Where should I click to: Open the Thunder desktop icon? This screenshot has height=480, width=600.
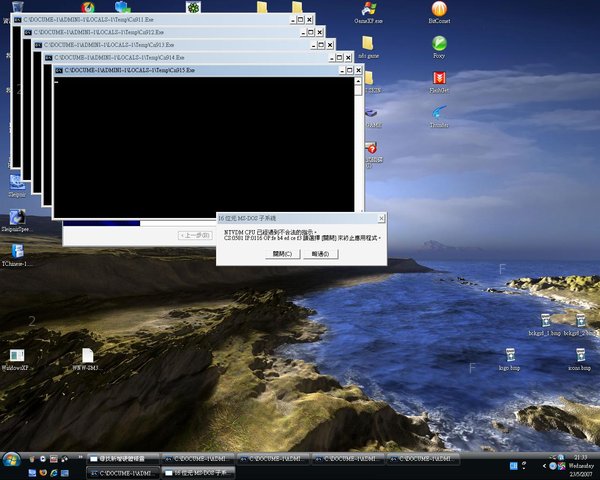(x=439, y=116)
